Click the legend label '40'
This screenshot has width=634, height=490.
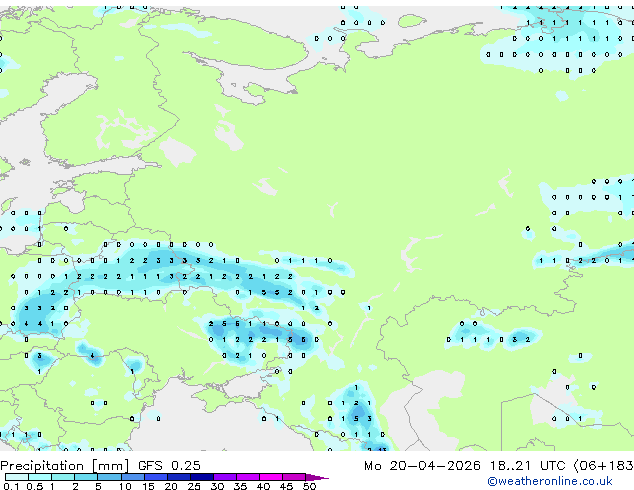(263, 486)
